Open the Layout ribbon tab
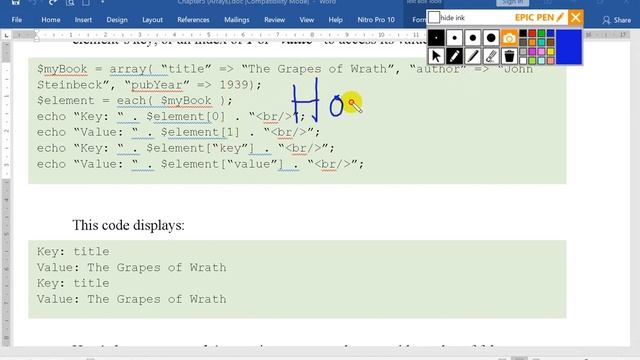This screenshot has height=360, width=640. [x=152, y=20]
